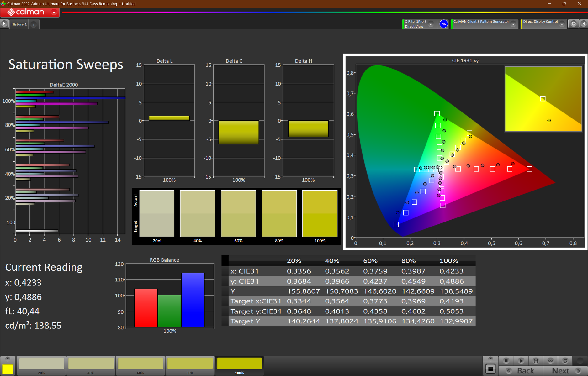The height and width of the screenshot is (376, 588).
Task: Click the blue 707 meter badge
Action: tap(443, 24)
